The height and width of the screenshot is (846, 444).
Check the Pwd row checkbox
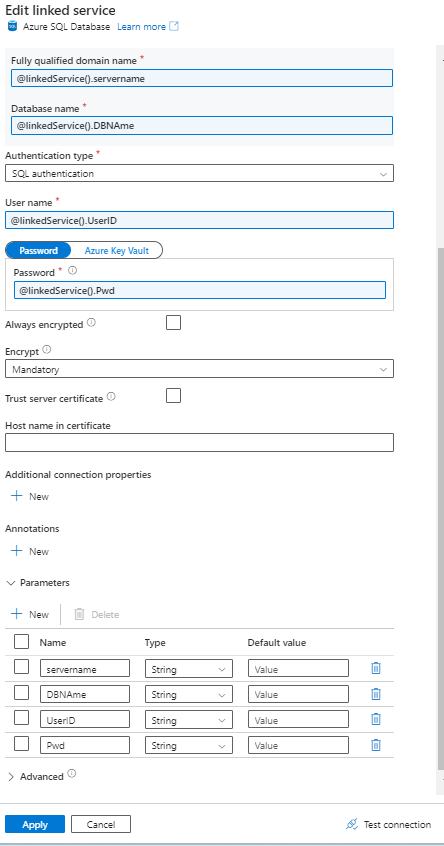(x=22, y=743)
